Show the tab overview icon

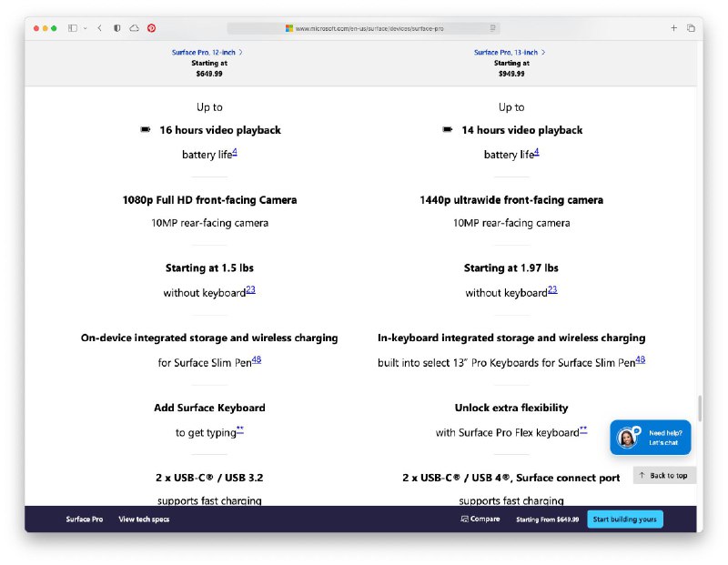pos(691,28)
